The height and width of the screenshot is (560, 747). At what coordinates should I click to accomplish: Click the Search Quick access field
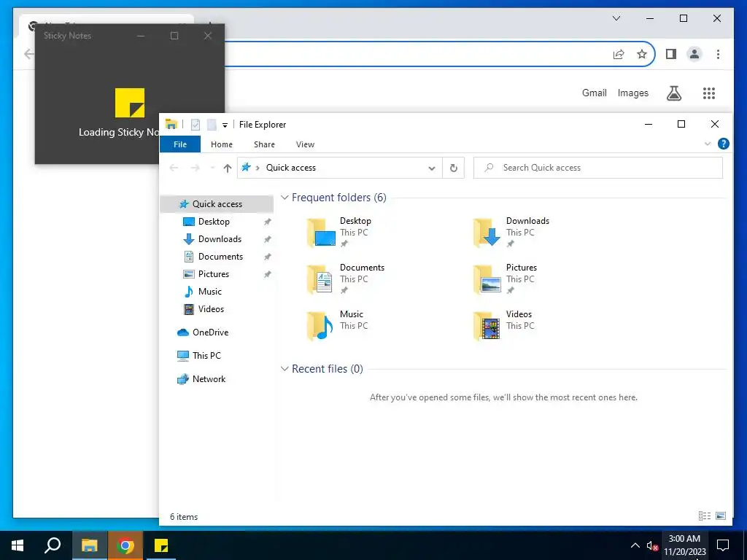(598, 168)
